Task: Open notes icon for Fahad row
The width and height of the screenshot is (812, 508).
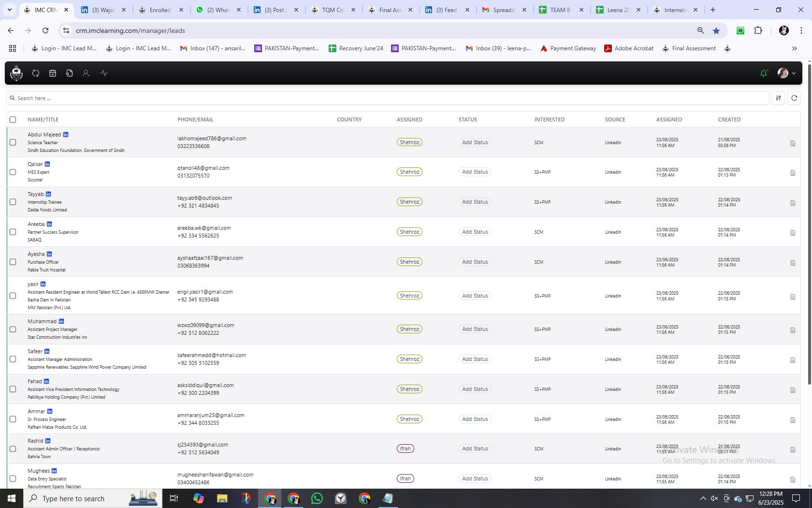Action: click(x=793, y=390)
